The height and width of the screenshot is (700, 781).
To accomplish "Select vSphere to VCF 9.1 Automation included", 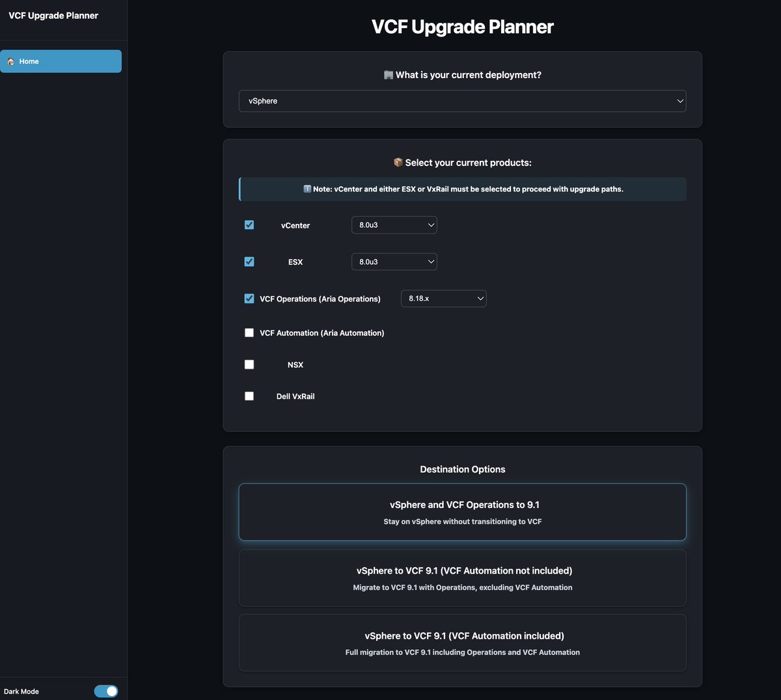I will point(463,643).
